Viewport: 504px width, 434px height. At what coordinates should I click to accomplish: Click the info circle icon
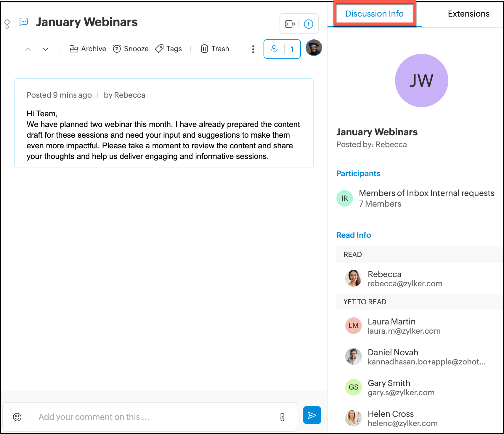(309, 24)
